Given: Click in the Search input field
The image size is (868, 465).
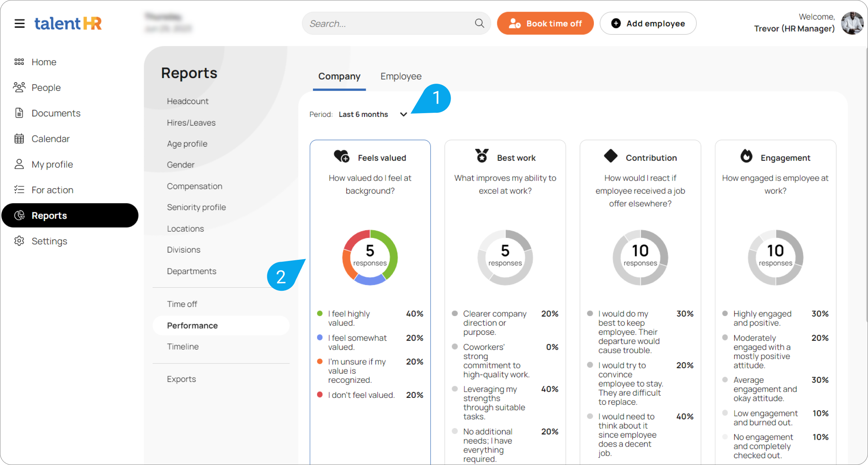Looking at the screenshot, I should click(388, 23).
